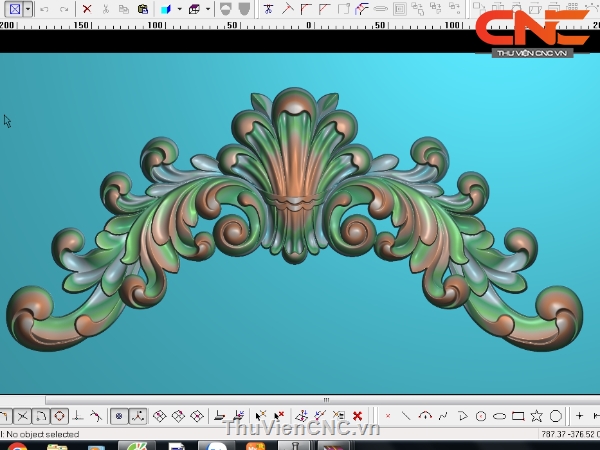Image resolution: width=600 pixels, height=450 pixels.
Task: Select the straight line drawing tool
Action: pos(406,416)
